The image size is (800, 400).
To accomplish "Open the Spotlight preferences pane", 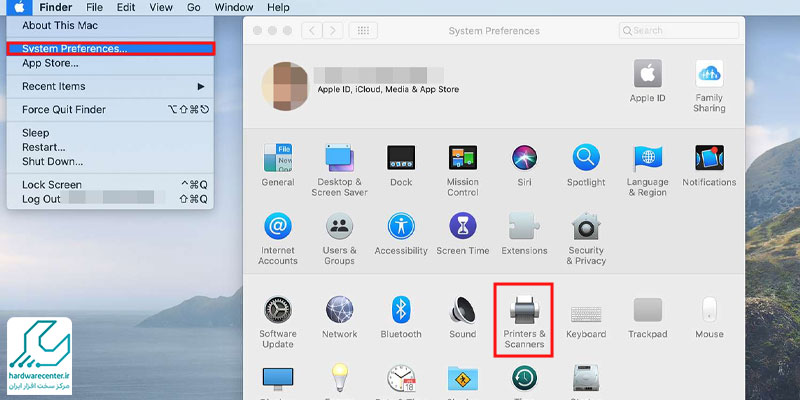I will pos(586,164).
